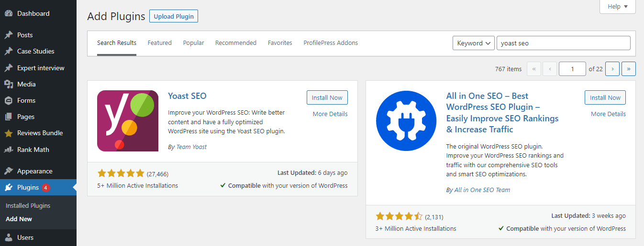644x246 pixels.
Task: Install the All in One SEO plugin
Action: (x=605, y=97)
